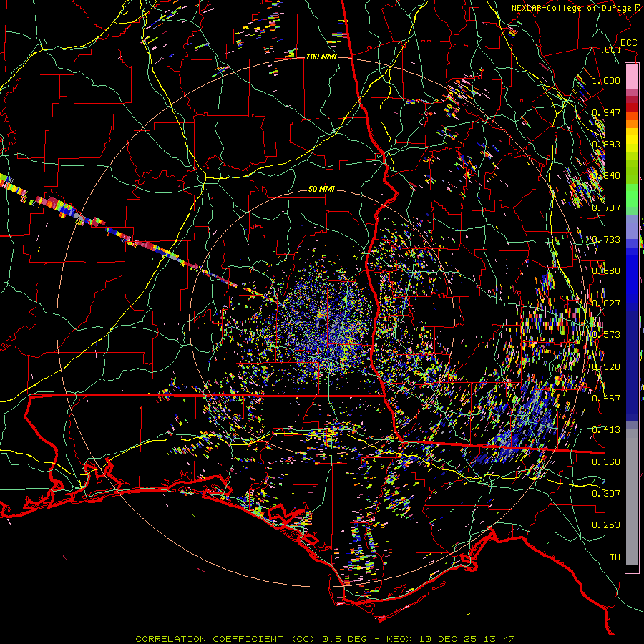Click the 0.947 scale value
644x644 pixels.
pyautogui.click(x=606, y=112)
